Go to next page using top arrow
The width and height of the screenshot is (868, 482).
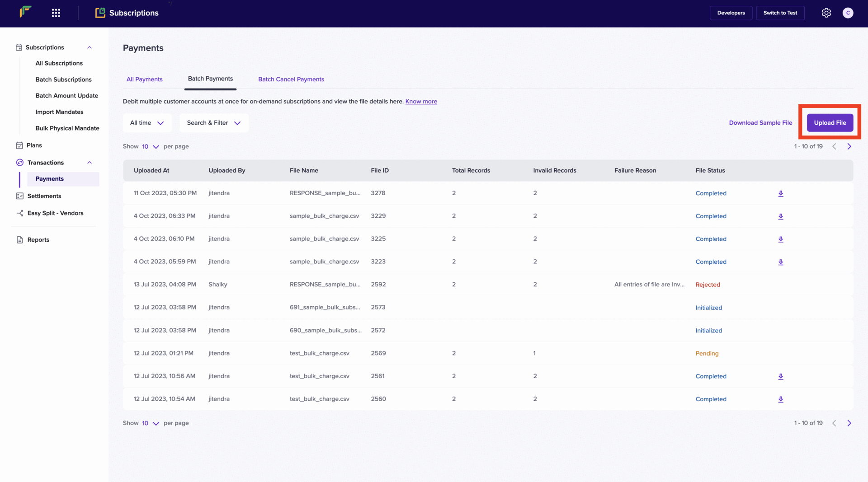coord(849,146)
